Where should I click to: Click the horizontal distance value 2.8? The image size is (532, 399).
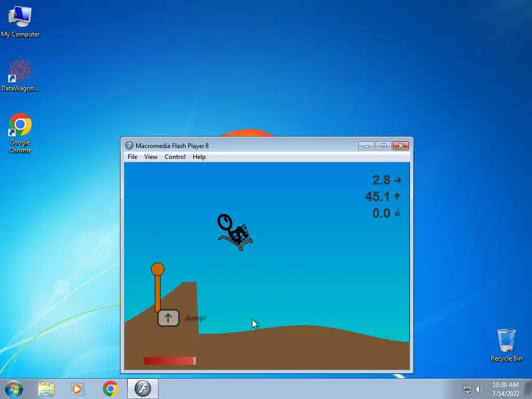381,180
